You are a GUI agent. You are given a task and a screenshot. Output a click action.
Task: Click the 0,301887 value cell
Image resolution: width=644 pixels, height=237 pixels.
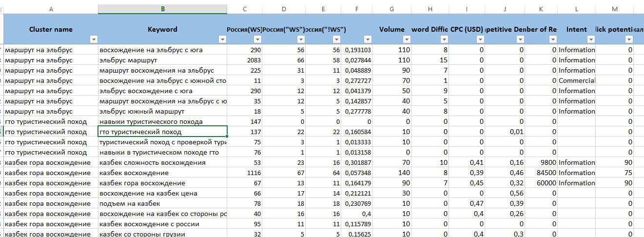[x=356, y=162]
